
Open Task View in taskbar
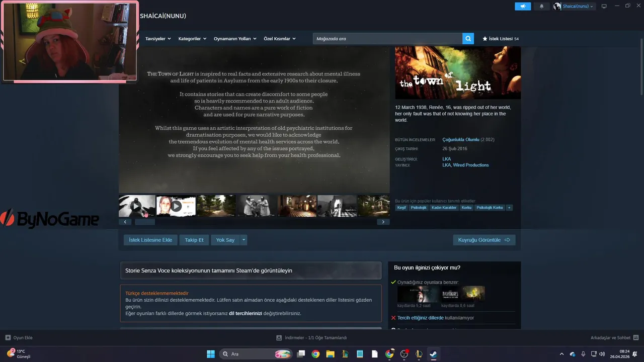(301, 354)
